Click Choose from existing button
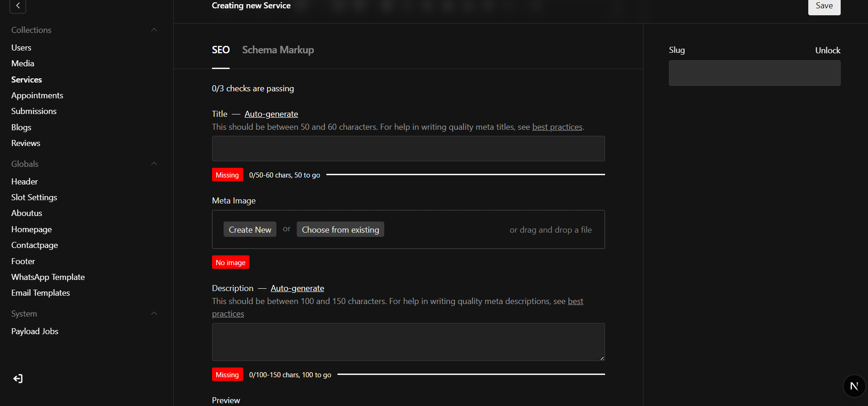The image size is (868, 406). (340, 230)
